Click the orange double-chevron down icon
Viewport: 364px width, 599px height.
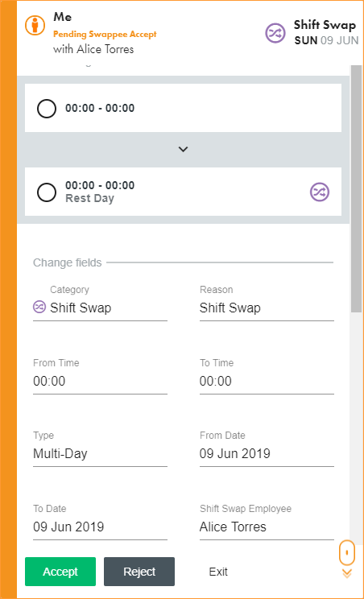click(x=347, y=573)
